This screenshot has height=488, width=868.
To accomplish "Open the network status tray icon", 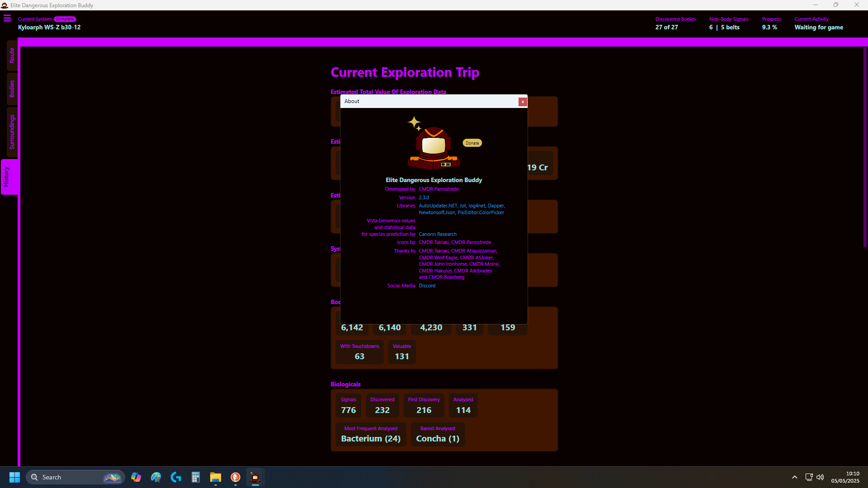I will [x=809, y=477].
